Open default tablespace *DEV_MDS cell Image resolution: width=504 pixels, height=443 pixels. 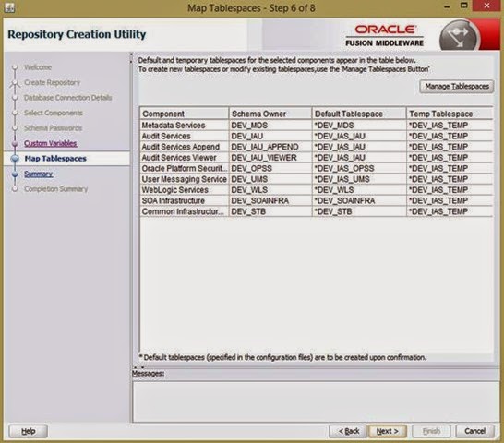click(x=359, y=126)
